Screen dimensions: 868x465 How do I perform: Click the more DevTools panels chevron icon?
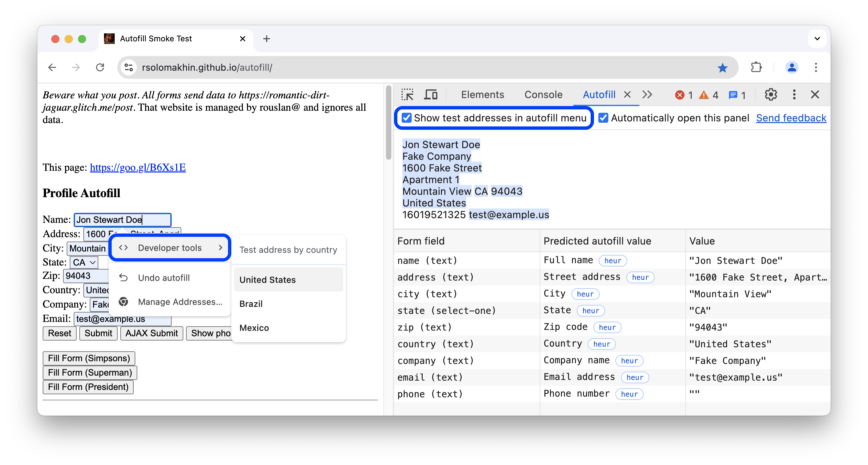[x=647, y=94]
